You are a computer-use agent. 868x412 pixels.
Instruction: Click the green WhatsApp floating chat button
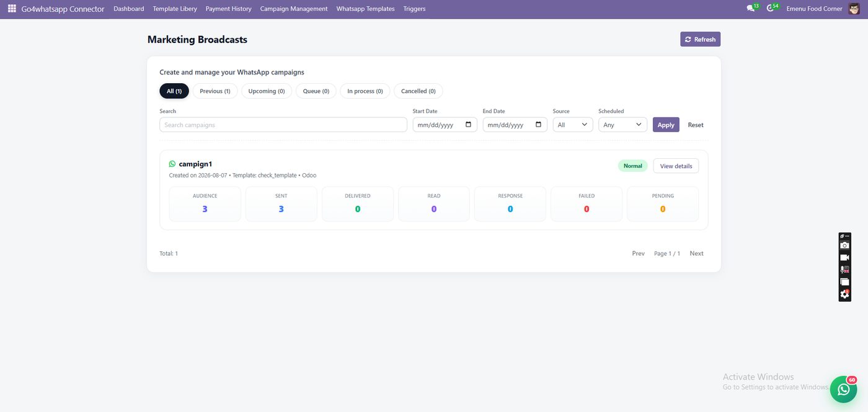click(x=843, y=389)
